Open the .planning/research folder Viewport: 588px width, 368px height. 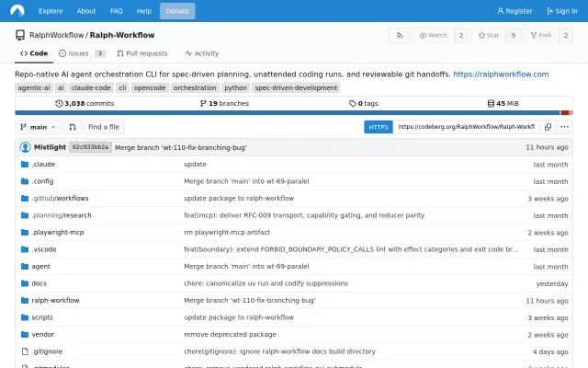coord(62,215)
